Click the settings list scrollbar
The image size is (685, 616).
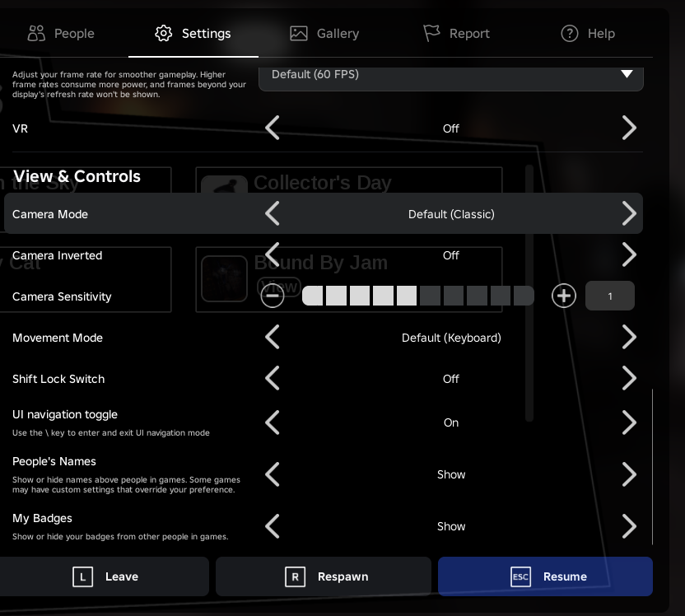coord(653,467)
